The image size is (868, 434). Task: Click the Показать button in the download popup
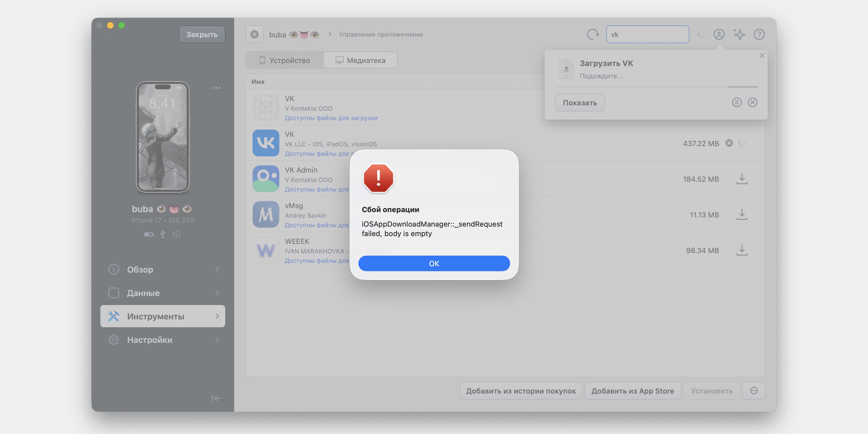580,103
